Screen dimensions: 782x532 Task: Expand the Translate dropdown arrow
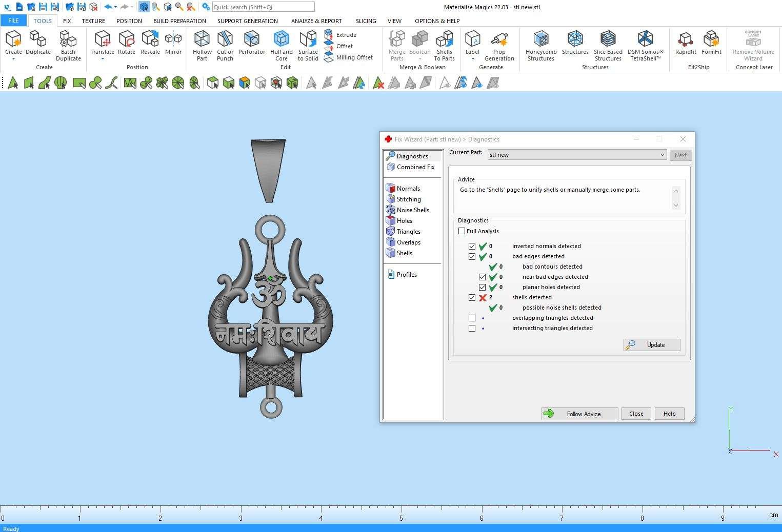pyautogui.click(x=102, y=59)
